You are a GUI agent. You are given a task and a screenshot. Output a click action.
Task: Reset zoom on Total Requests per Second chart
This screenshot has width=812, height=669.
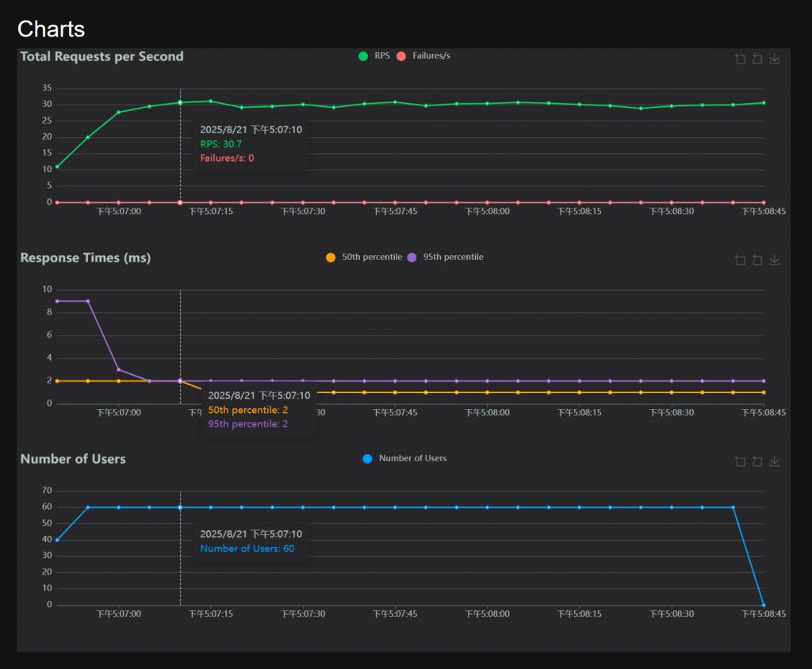(x=757, y=59)
